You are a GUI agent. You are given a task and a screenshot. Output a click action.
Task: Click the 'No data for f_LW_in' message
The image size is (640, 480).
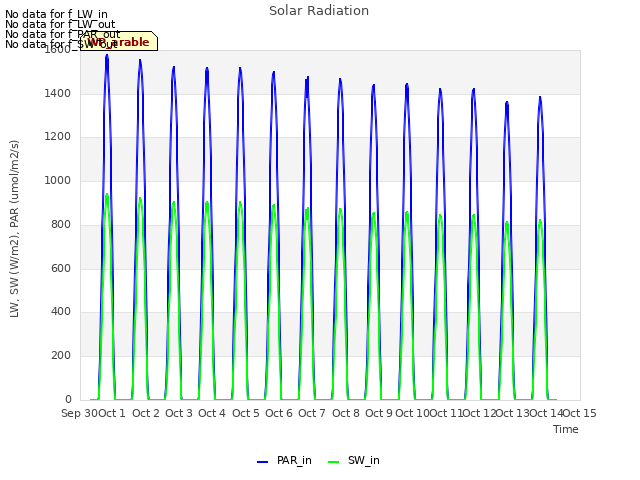pyautogui.click(x=56, y=14)
